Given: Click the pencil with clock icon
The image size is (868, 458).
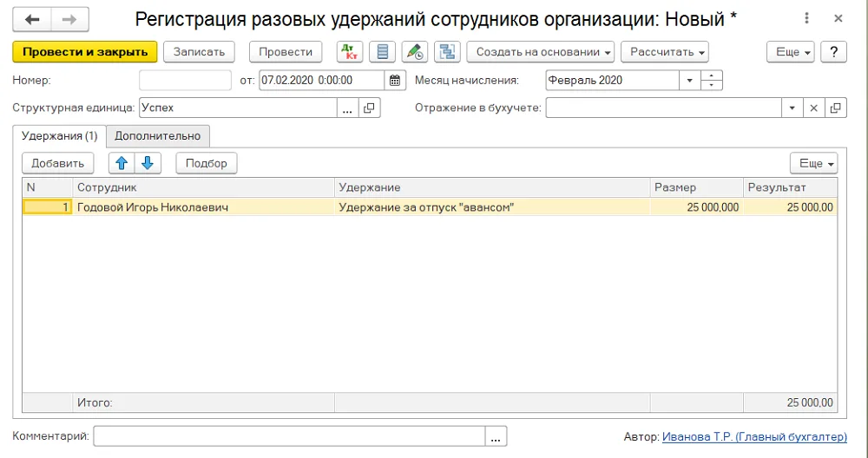Looking at the screenshot, I should click(x=415, y=52).
